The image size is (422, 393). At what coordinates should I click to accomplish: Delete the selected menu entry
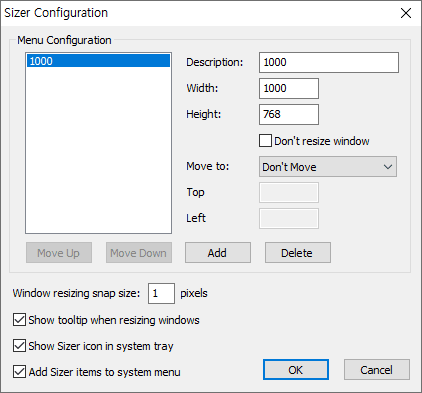298,253
